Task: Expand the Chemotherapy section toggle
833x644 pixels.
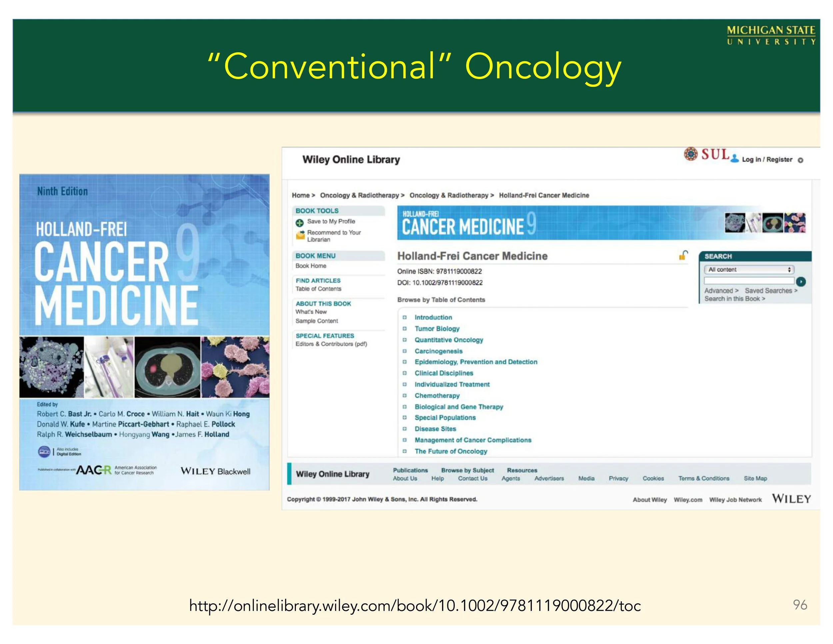Action: coord(405,396)
